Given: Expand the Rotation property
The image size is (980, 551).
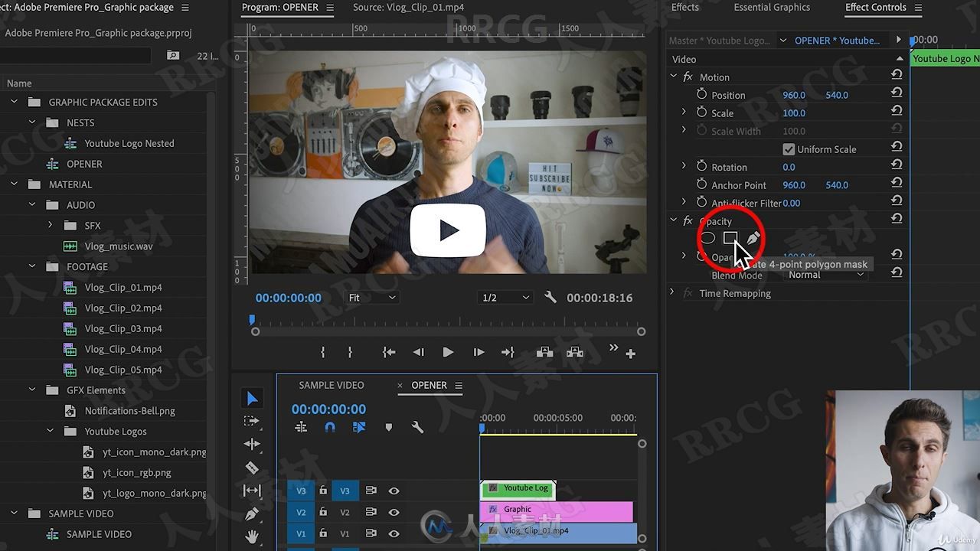Looking at the screenshot, I should click(x=684, y=166).
